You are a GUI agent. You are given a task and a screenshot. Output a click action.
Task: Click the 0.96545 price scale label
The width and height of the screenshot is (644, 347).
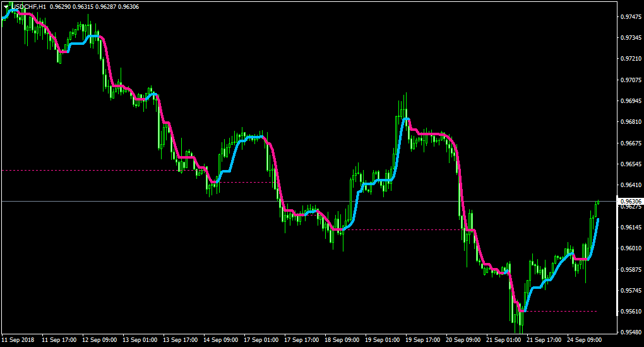pos(631,164)
